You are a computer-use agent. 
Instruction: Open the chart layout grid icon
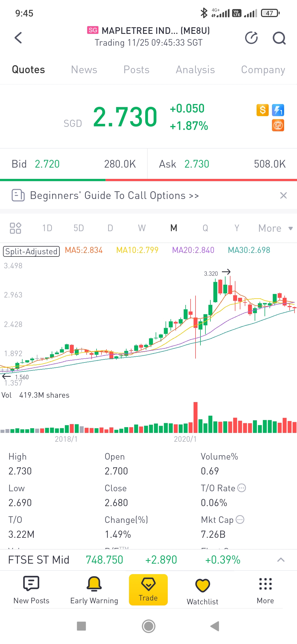point(15,228)
